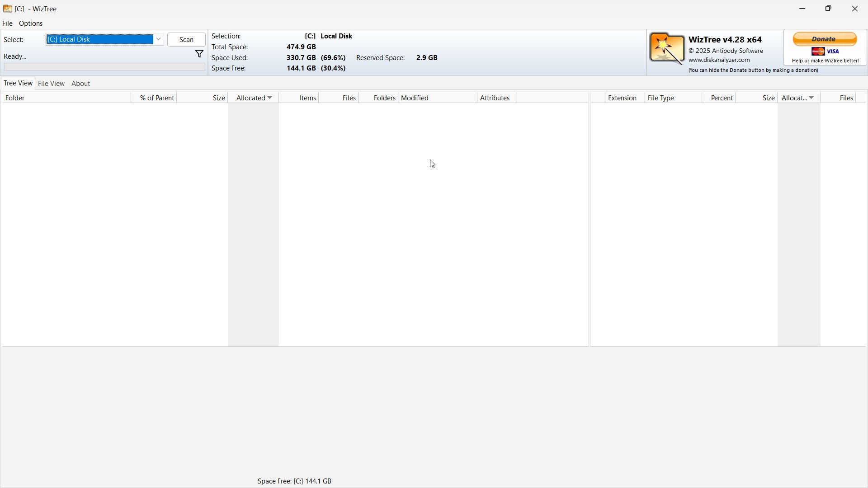Screen dimensions: 868x488
Task: Click the www.diskanalyzer.com link
Action: [x=719, y=60]
